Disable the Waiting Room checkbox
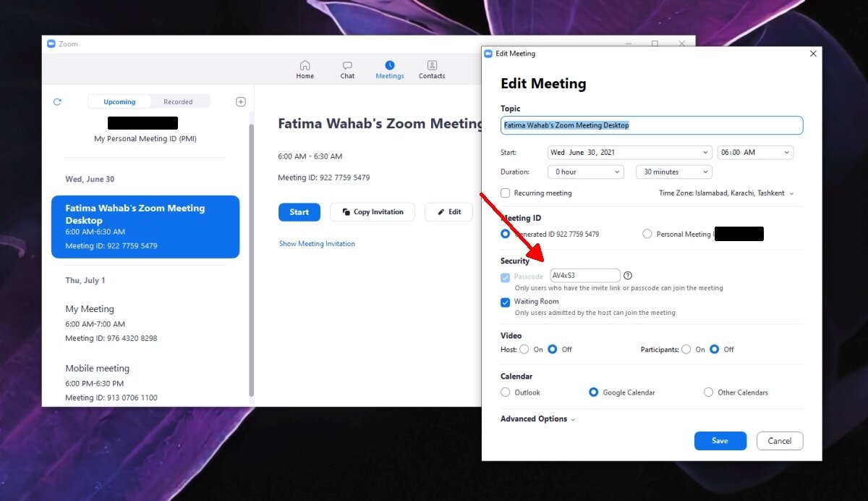Screen dimensions: 868x501 tap(505, 302)
